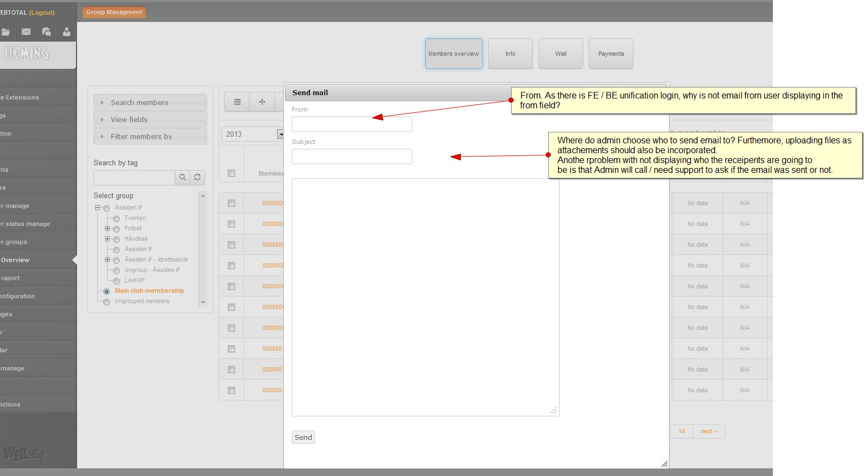Open the groups item in left menu
The height and width of the screenshot is (476, 868).
[38, 242]
